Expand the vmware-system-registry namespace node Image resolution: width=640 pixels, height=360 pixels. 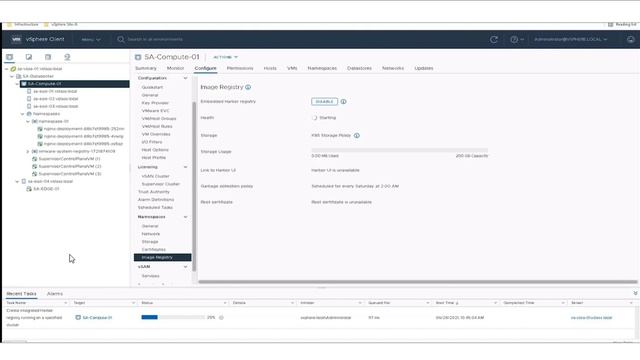[x=28, y=151]
